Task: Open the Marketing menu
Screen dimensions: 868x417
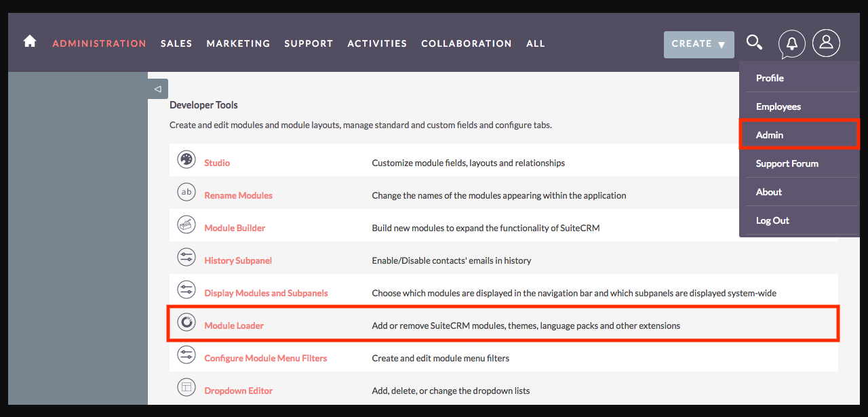Action: (x=238, y=43)
